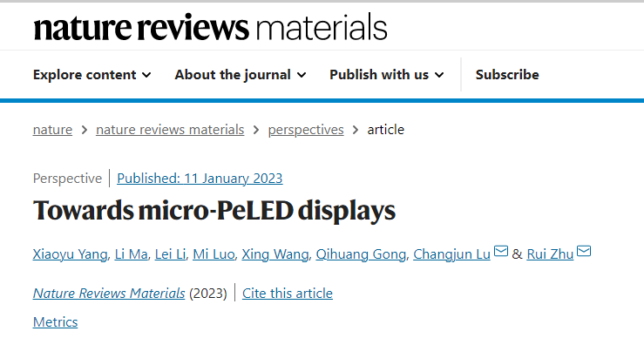Image resolution: width=644 pixels, height=338 pixels.
Task: Go to the nature breadcrumb link
Action: click(x=52, y=130)
